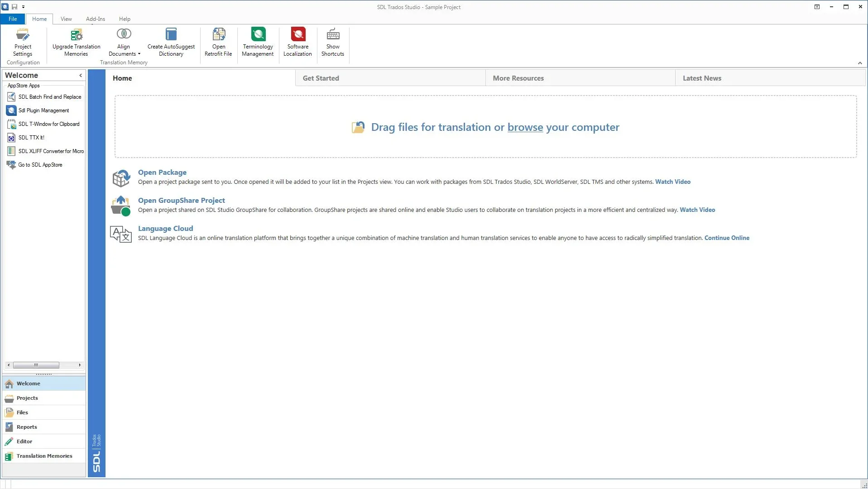Click the Show Shortcuts keyboard icon

333,35
